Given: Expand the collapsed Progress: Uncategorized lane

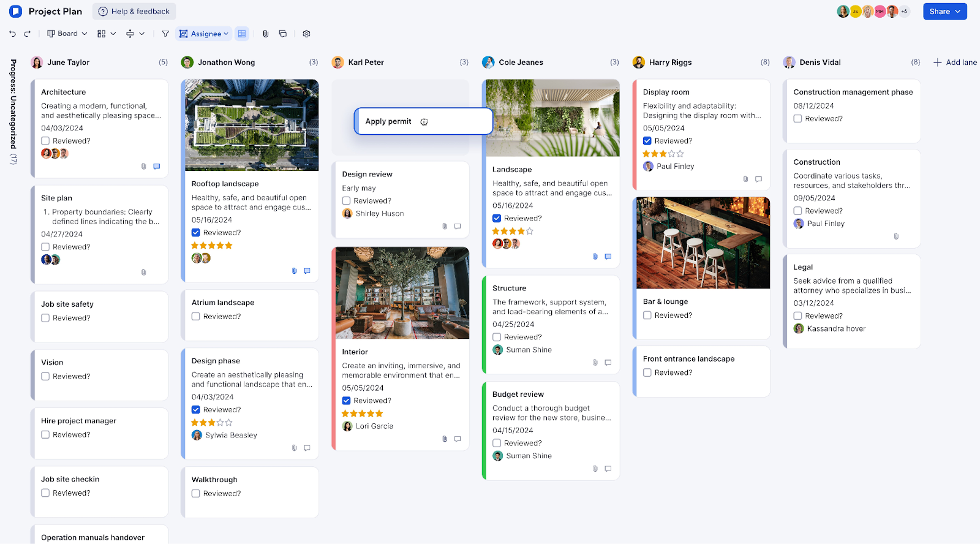Looking at the screenshot, I should click(13, 111).
